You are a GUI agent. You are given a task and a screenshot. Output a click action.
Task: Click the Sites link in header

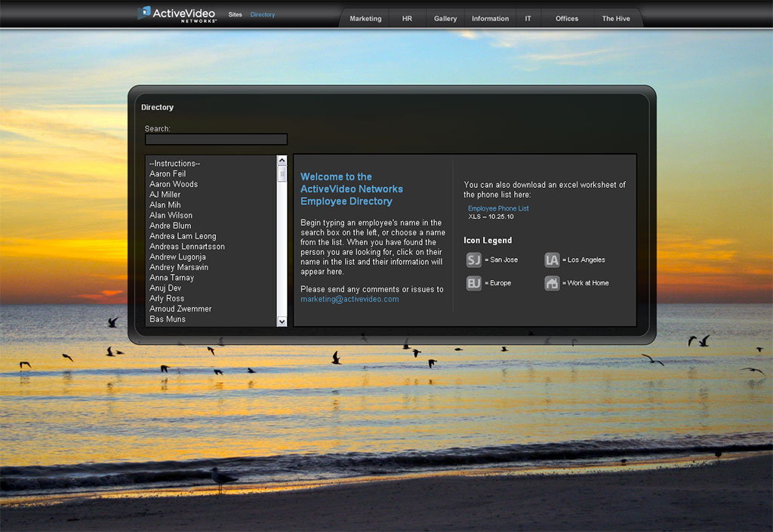pyautogui.click(x=236, y=14)
